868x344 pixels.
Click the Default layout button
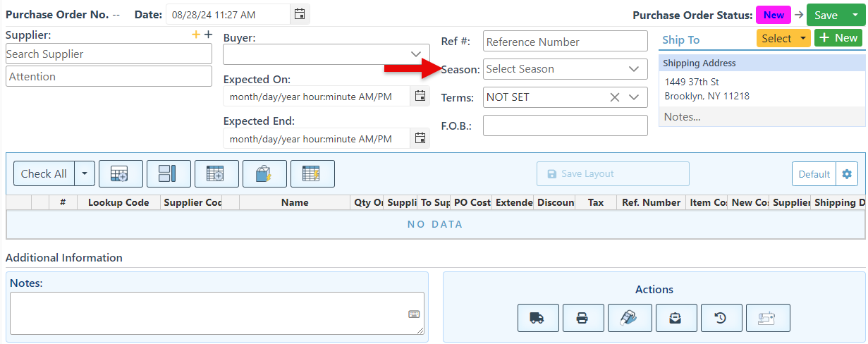[x=813, y=174]
